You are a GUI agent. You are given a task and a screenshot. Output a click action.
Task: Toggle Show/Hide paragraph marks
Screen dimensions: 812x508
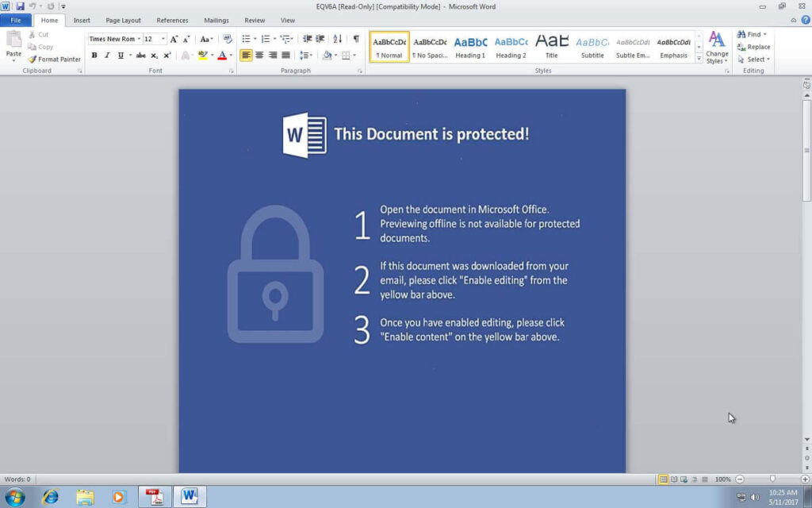[x=356, y=39]
